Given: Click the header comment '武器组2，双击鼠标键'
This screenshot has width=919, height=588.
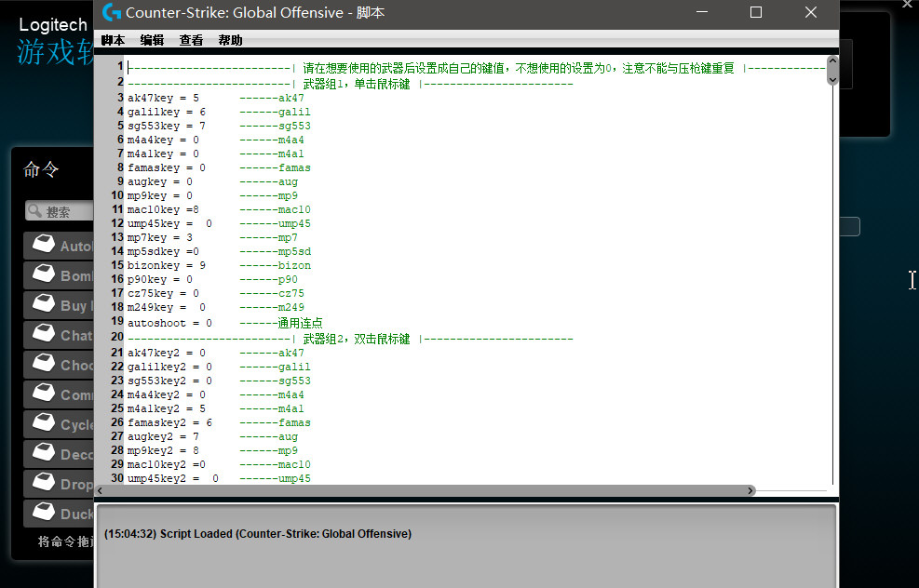Looking at the screenshot, I should (357, 339).
